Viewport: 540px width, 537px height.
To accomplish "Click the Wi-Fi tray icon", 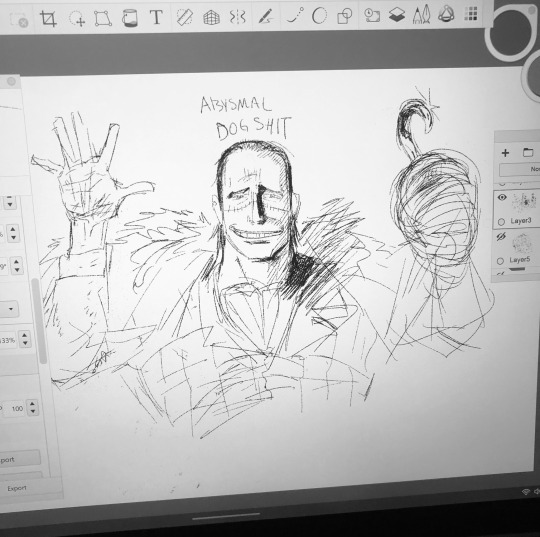I will coord(526,492).
